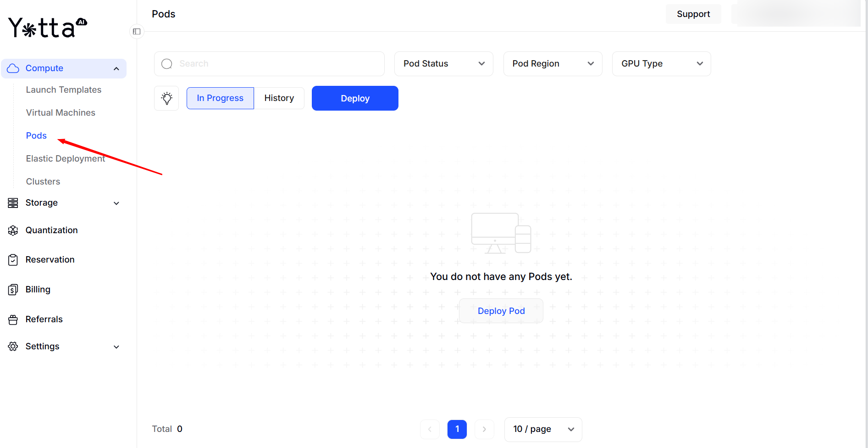Open the Pod Region filter dropdown
The image size is (868, 448).
pos(553,64)
